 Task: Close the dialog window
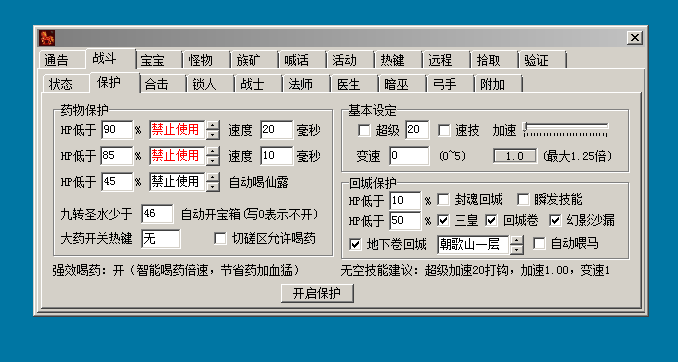(634, 38)
